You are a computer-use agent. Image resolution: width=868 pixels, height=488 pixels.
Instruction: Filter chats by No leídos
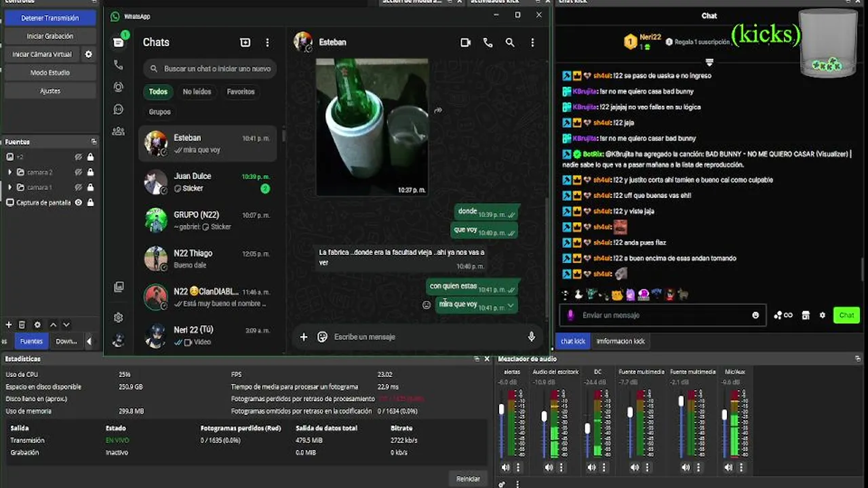[x=197, y=91]
